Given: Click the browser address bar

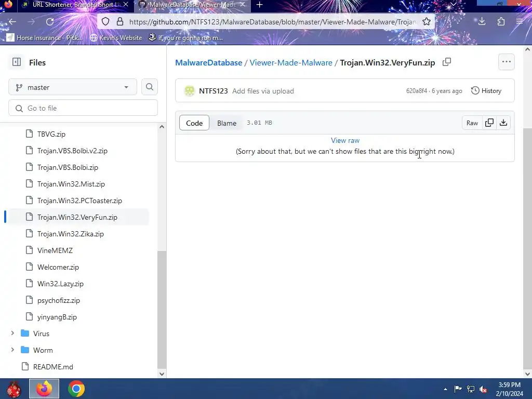Looking at the screenshot, I should (272, 22).
